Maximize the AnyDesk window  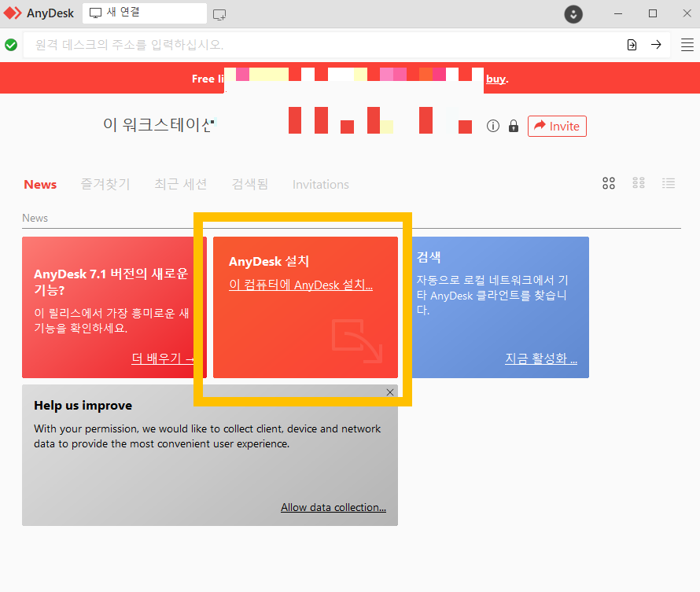653,14
